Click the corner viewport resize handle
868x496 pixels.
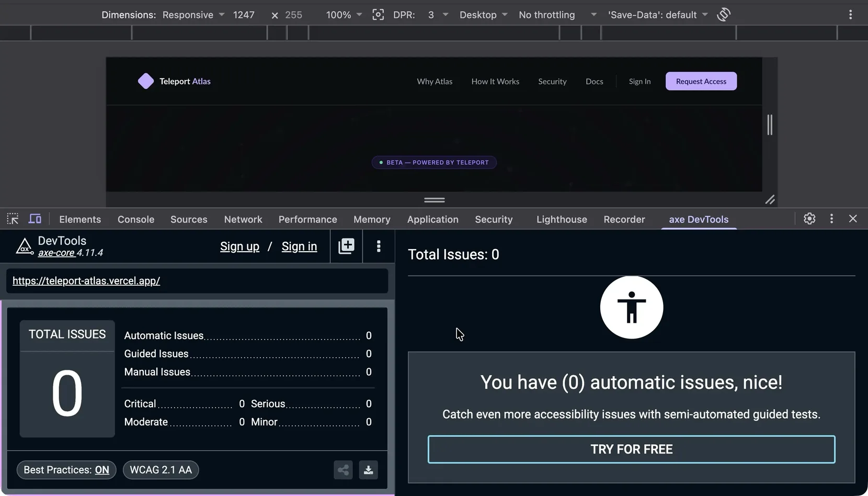click(x=770, y=200)
